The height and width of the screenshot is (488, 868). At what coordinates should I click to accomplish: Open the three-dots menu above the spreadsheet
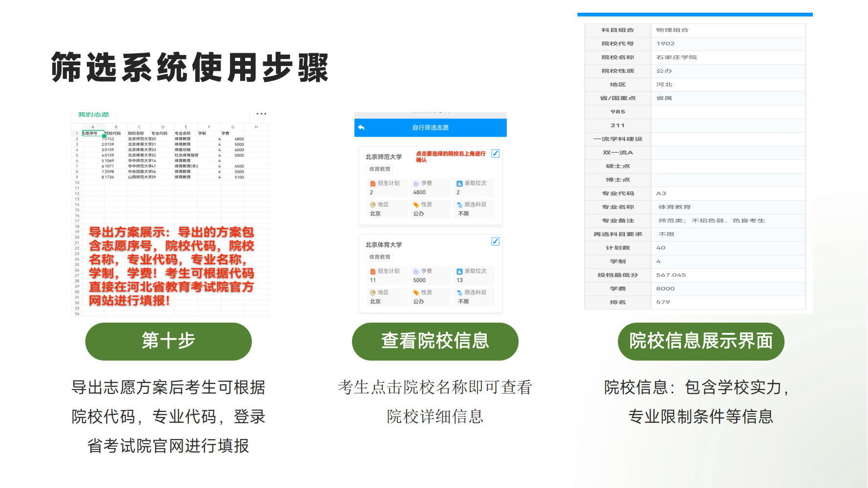pos(261,114)
